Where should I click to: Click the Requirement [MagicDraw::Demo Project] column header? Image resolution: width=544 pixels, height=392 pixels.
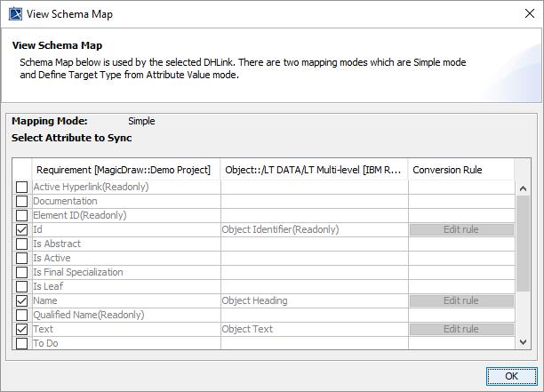125,169
